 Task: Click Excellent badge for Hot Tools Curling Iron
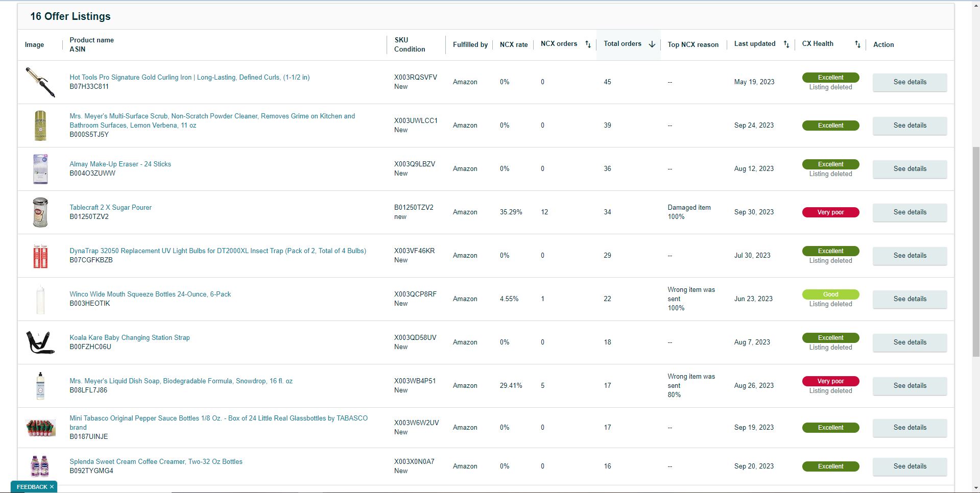coord(830,78)
